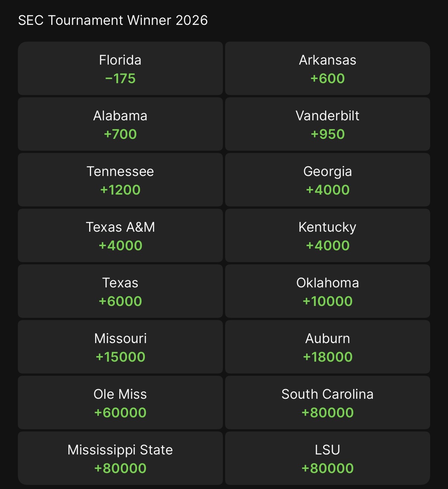The width and height of the screenshot is (448, 489).
Task: Click the +80000 odds under LSU
Action: pyautogui.click(x=328, y=469)
